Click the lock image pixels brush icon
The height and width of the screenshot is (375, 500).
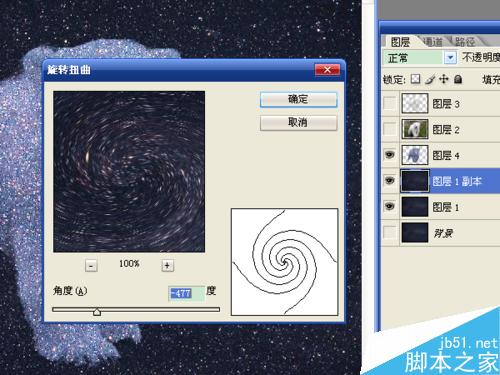(430, 79)
